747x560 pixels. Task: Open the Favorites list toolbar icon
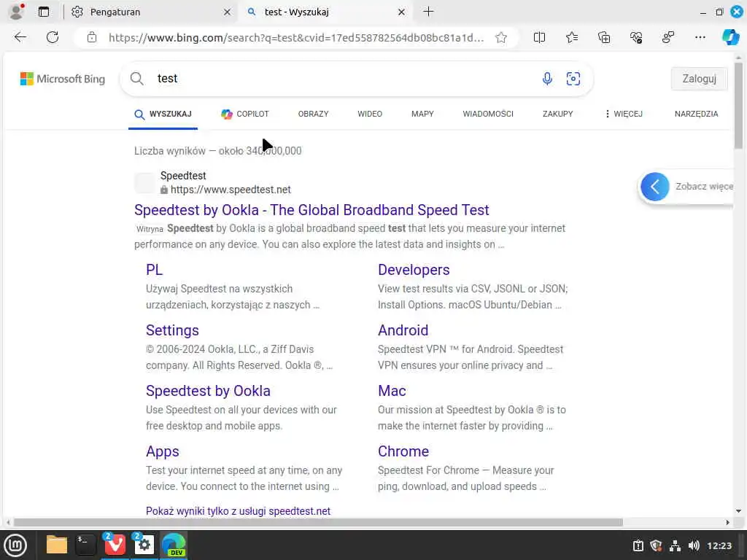[x=572, y=37]
